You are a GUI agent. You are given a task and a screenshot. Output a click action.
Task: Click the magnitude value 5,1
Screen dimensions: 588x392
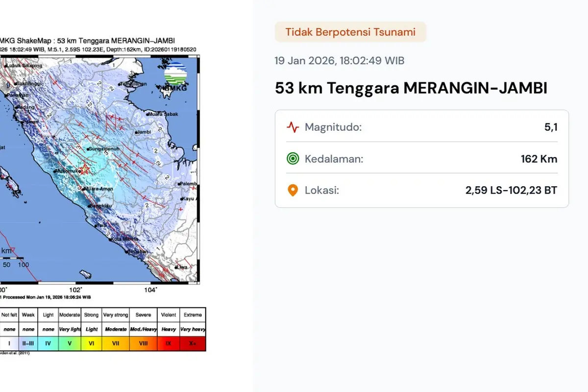coord(550,127)
